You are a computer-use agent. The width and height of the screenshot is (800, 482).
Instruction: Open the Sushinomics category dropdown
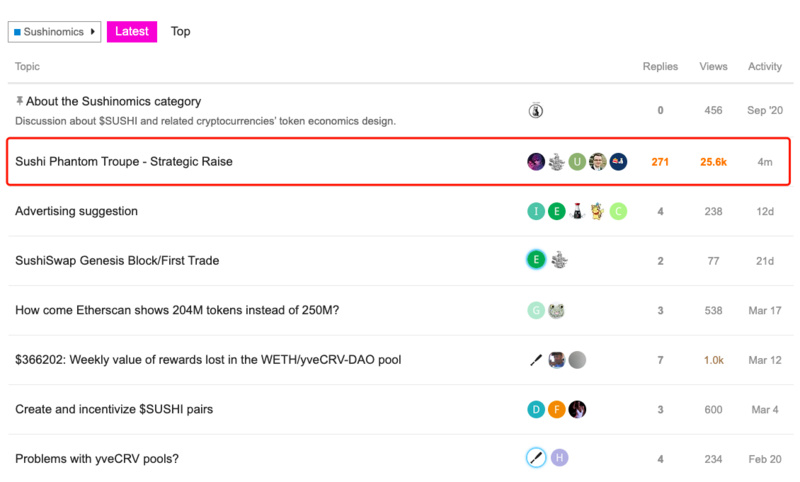[x=54, y=32]
